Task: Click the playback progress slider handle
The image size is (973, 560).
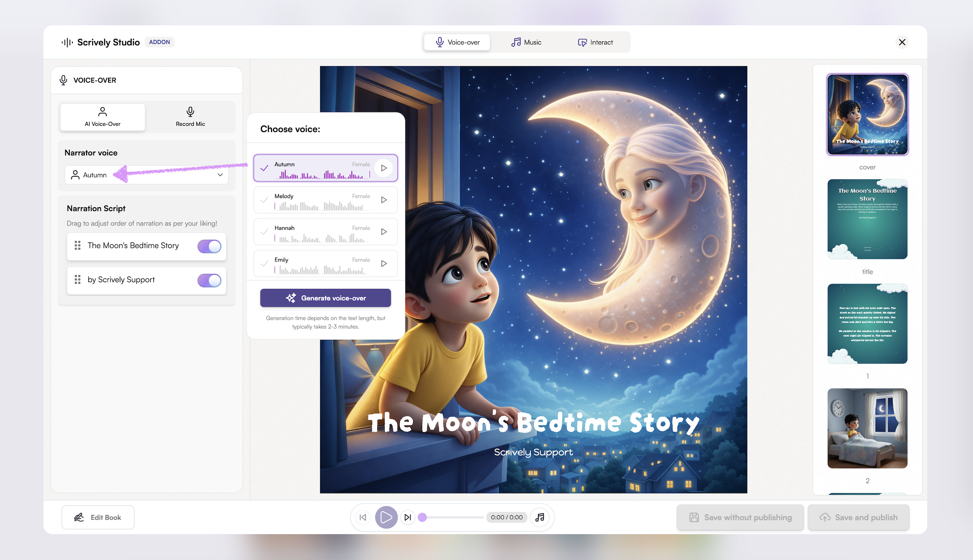Action: (423, 517)
